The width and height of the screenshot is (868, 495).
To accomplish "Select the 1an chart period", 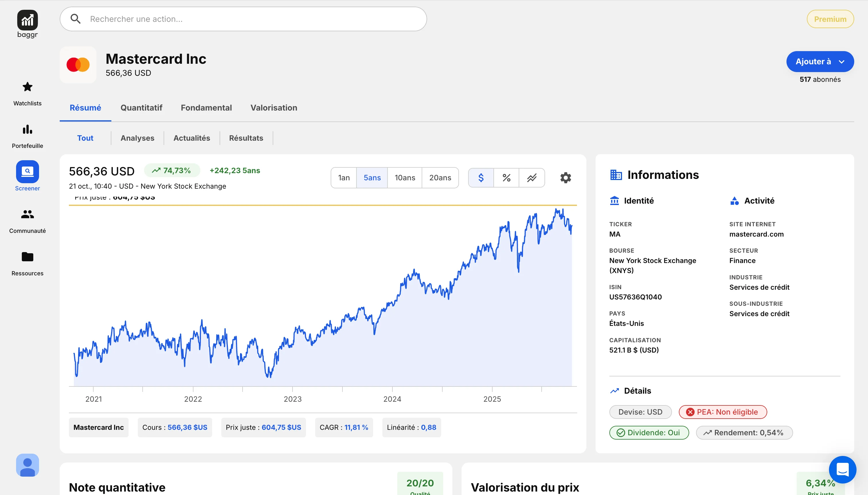I will pos(344,177).
